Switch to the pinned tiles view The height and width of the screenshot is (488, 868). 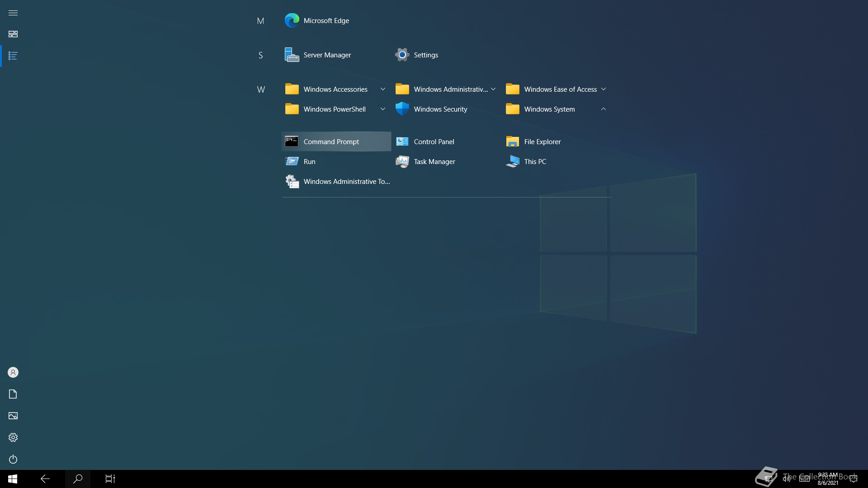click(13, 34)
